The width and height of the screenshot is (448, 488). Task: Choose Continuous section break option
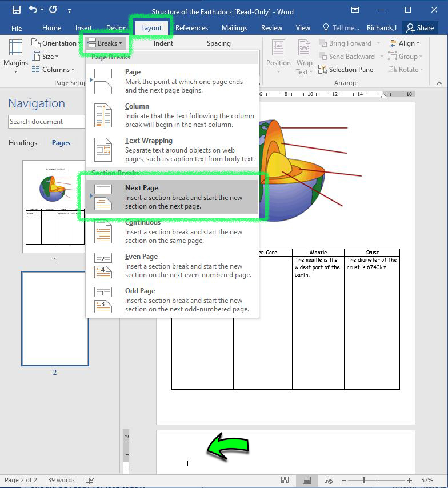coord(173,231)
